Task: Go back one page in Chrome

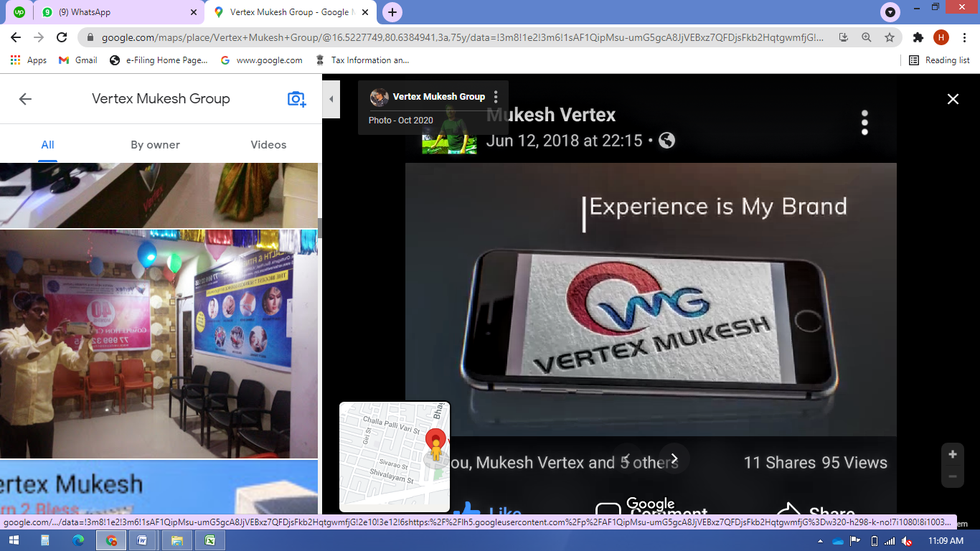Action: click(x=16, y=37)
